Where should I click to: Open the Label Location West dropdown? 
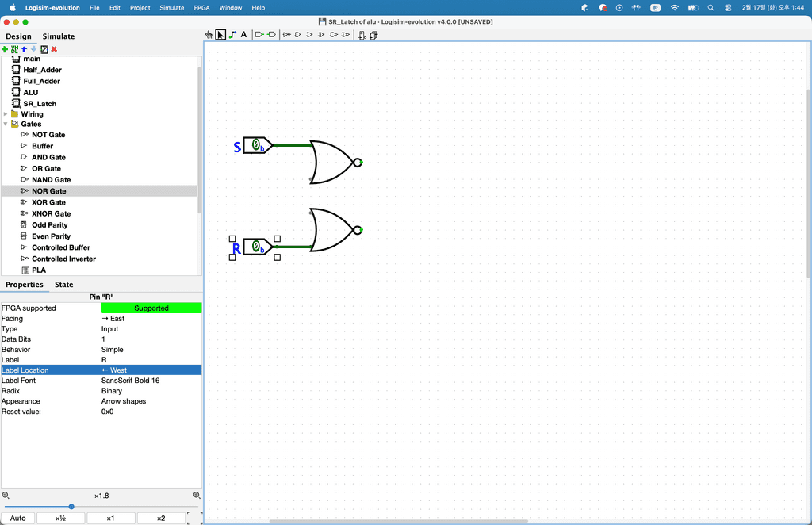point(151,370)
